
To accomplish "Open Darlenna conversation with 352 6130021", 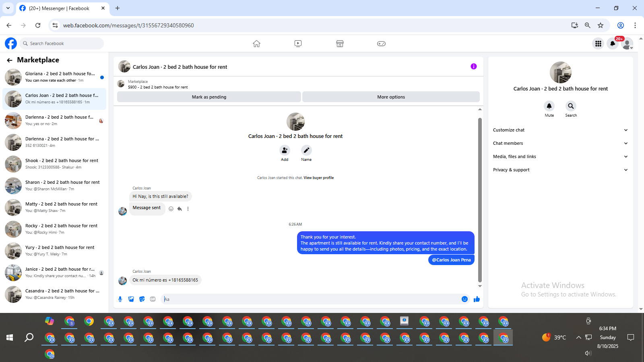I will click(55, 142).
